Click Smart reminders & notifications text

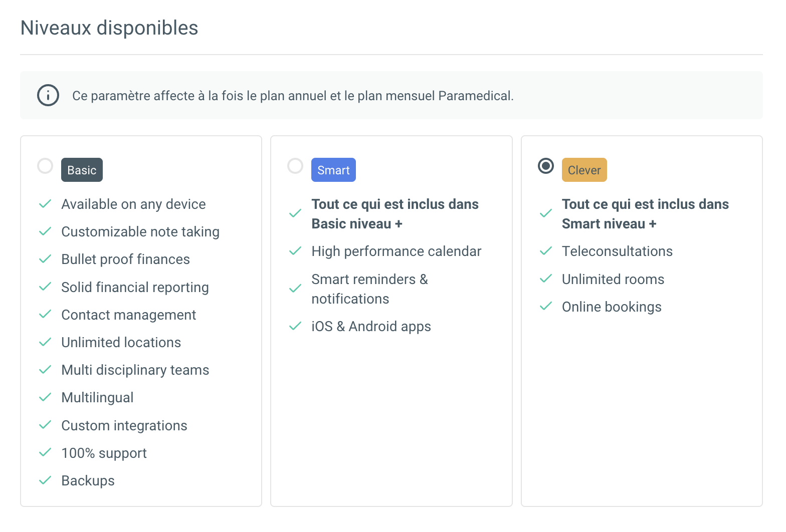pyautogui.click(x=369, y=289)
